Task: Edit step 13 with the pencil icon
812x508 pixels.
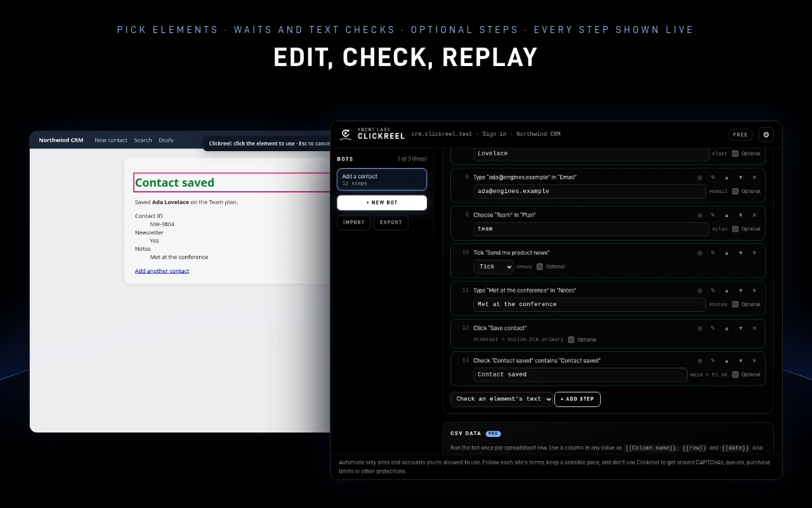Action: point(713,361)
